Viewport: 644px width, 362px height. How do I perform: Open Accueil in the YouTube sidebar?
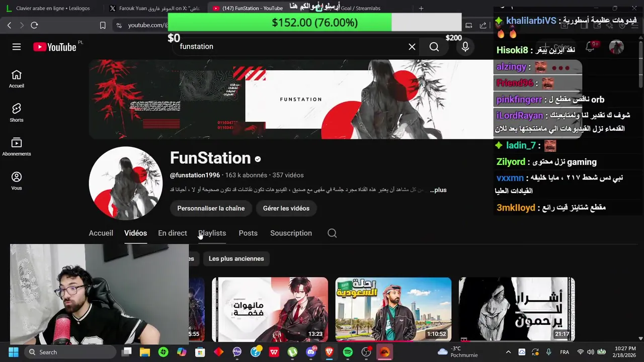tap(17, 79)
